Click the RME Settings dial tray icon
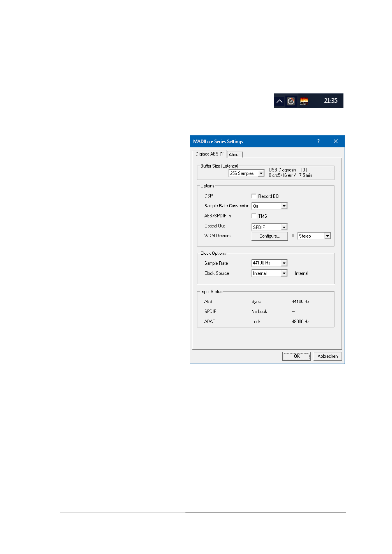Image resolution: width=392 pixels, height=554 pixels. click(291, 101)
